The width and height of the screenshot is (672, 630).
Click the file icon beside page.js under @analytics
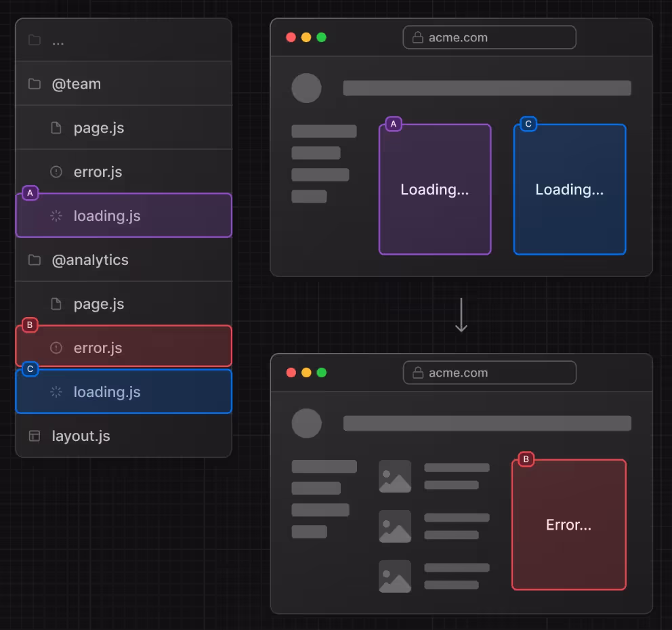pos(56,304)
